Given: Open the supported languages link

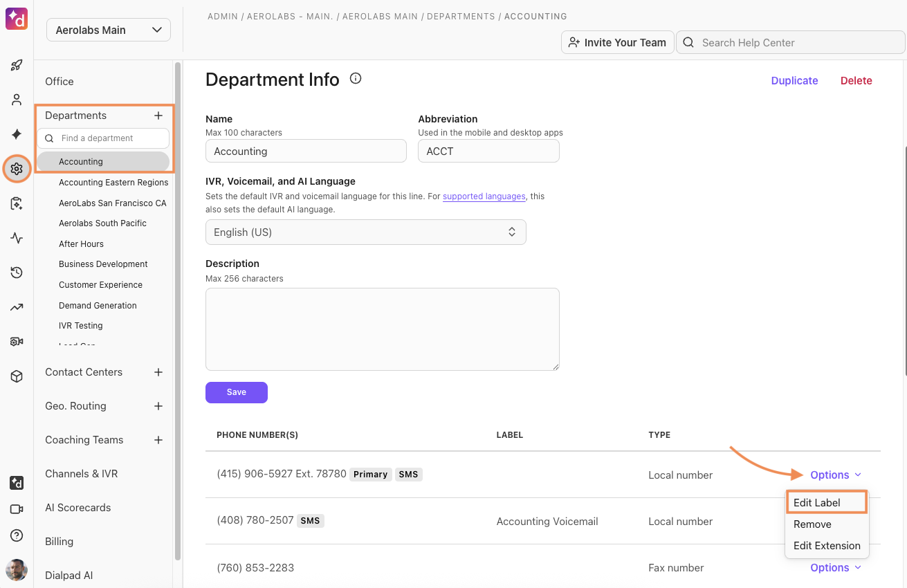Looking at the screenshot, I should (x=484, y=196).
